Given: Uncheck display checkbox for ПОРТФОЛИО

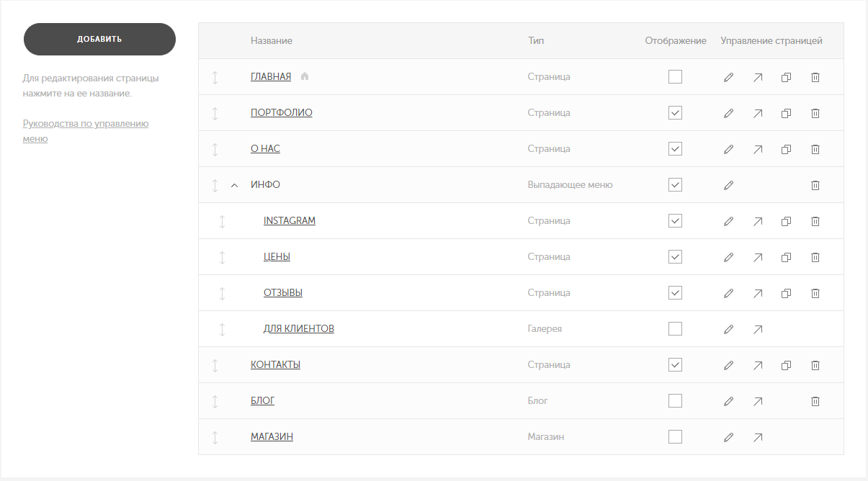Looking at the screenshot, I should pos(675,113).
